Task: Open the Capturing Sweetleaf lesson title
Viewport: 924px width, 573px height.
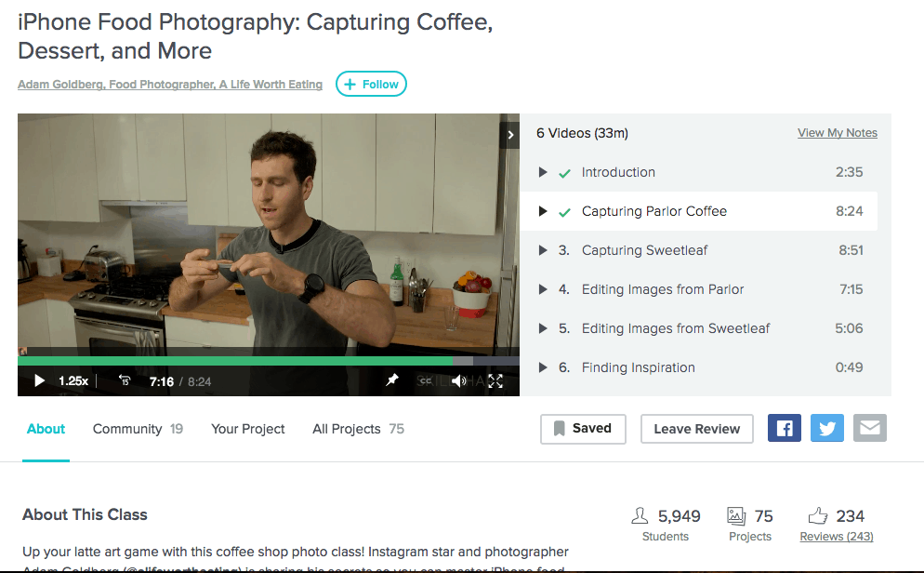Action: (x=644, y=250)
